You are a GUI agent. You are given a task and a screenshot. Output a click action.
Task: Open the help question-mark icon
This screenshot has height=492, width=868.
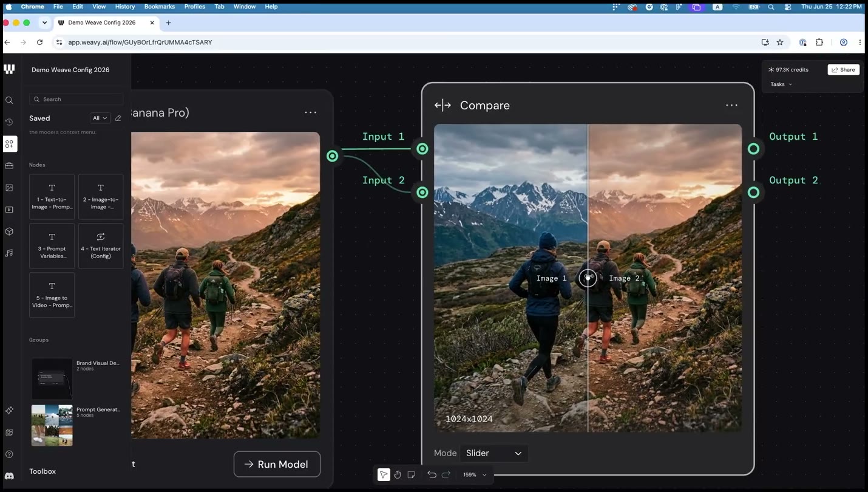pos(9,454)
